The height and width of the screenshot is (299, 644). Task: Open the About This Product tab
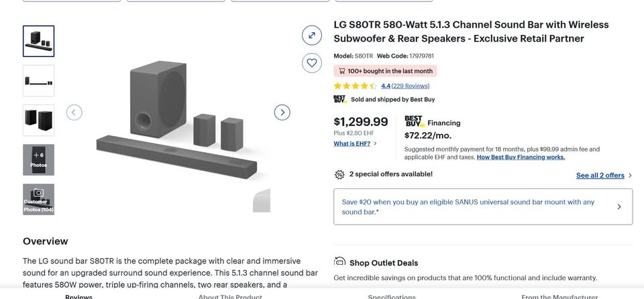230,296
